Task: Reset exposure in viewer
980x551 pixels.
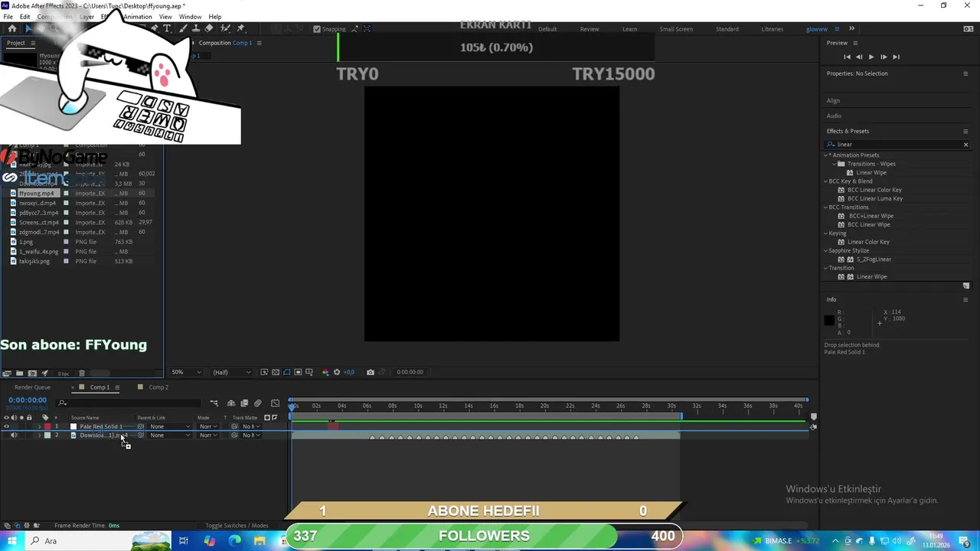Action: (x=336, y=372)
